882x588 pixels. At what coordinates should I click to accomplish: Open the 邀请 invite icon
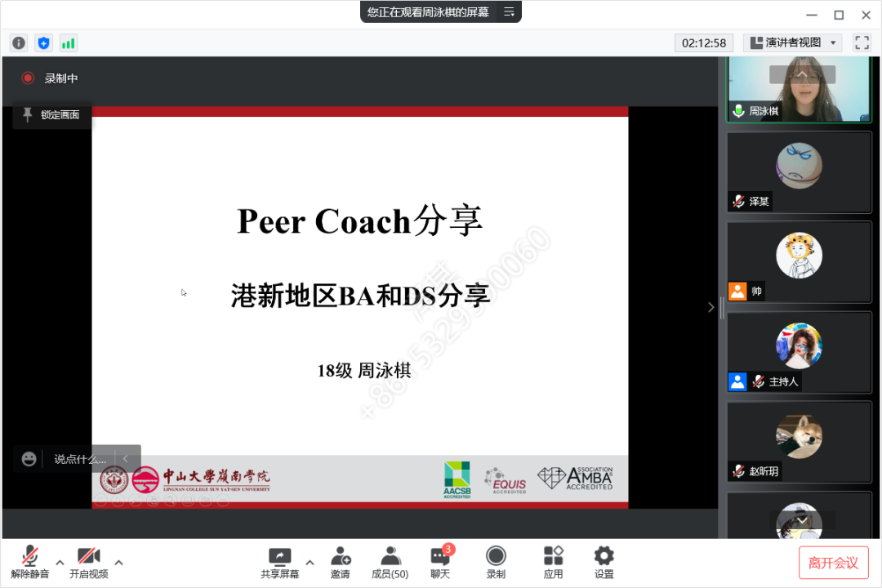coord(341,562)
